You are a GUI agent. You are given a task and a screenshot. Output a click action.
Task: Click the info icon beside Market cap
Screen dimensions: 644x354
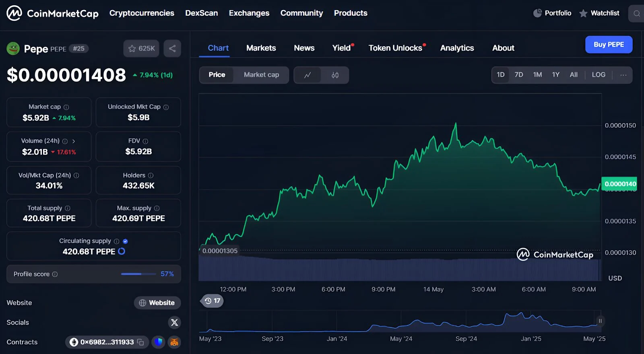coord(66,107)
